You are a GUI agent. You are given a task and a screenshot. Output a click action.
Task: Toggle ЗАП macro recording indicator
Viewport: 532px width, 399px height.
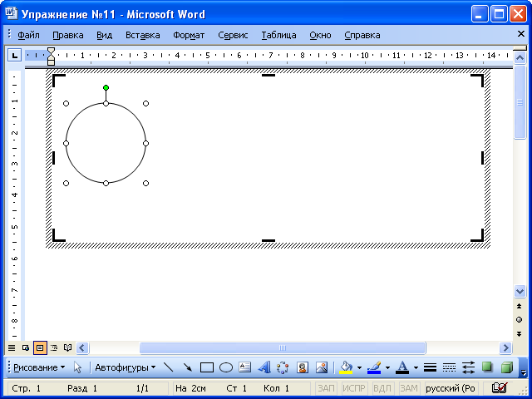click(x=326, y=388)
